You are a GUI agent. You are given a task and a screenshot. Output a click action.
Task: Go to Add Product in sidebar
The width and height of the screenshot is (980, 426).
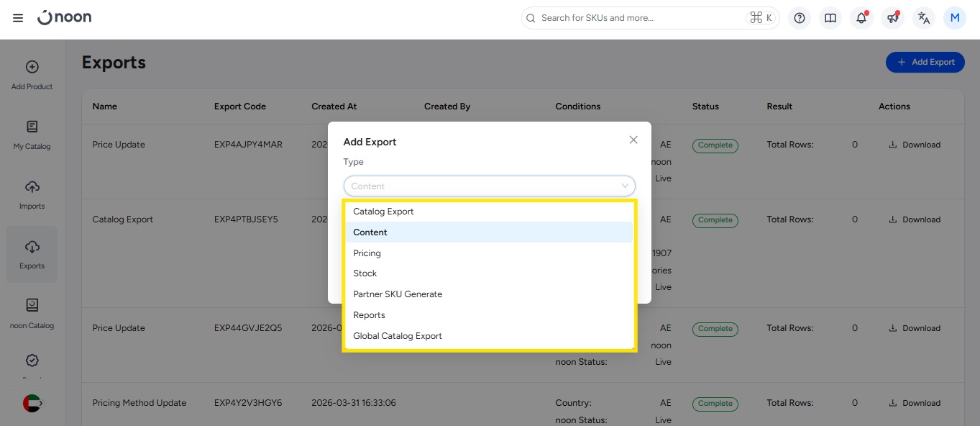coord(32,75)
